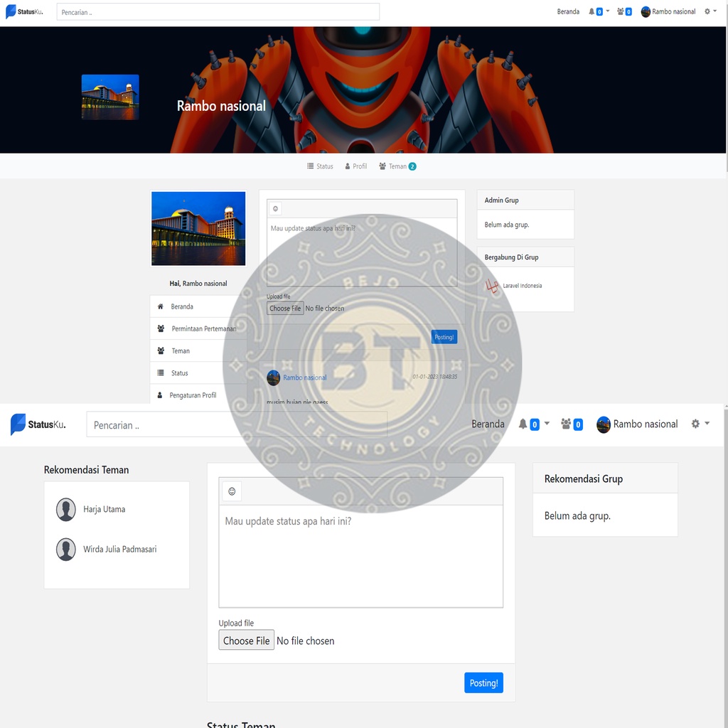Click the blue 0 badge beside the profile page bell
This screenshot has height=728, width=728.
599,12
